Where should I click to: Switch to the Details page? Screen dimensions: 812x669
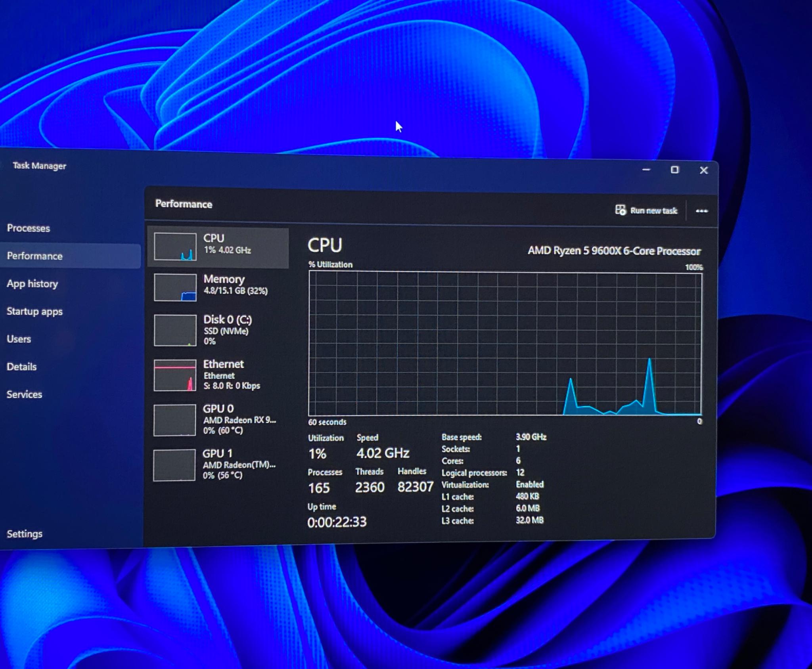[x=21, y=367]
